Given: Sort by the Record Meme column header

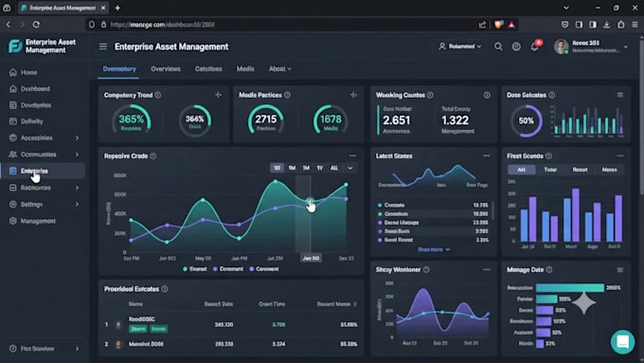Looking at the screenshot, I should coord(337,304).
